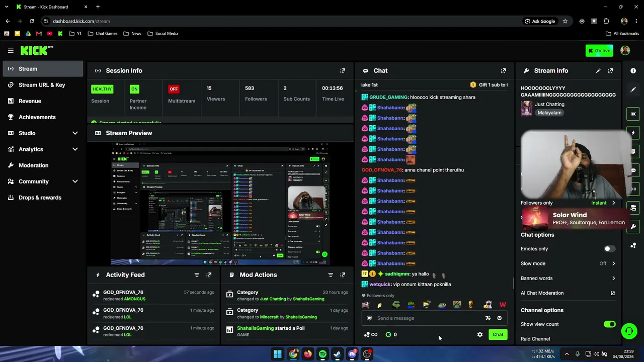The image size is (644, 362).
Task: Open the emote picker smiley in message box
Action: (x=499, y=318)
